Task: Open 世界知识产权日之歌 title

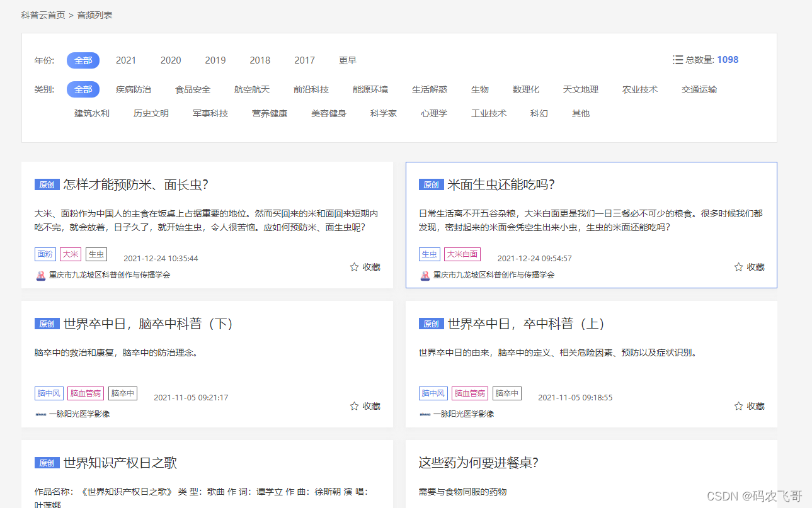Action: pos(120,463)
